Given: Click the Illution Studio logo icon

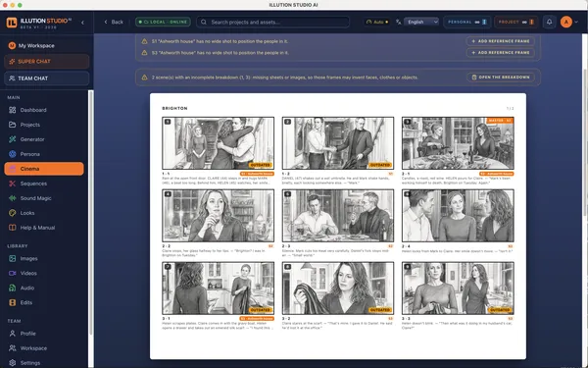Looking at the screenshot, I should [12, 23].
